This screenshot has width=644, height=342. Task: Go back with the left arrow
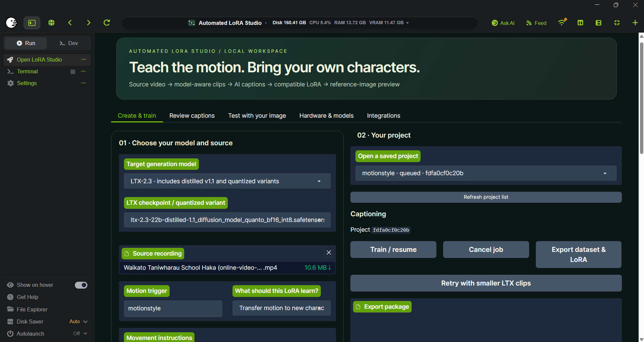tap(70, 23)
